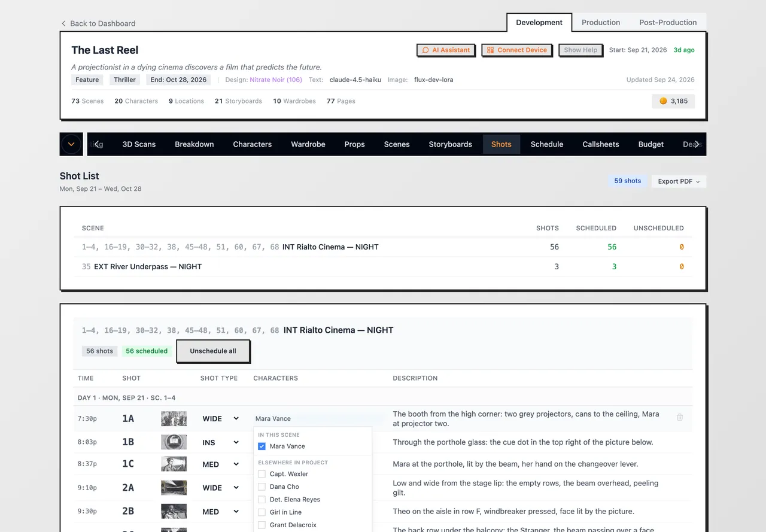This screenshot has height=532, width=766.
Task: Open the MED shot type dropdown for 2B
Action: [x=220, y=512]
